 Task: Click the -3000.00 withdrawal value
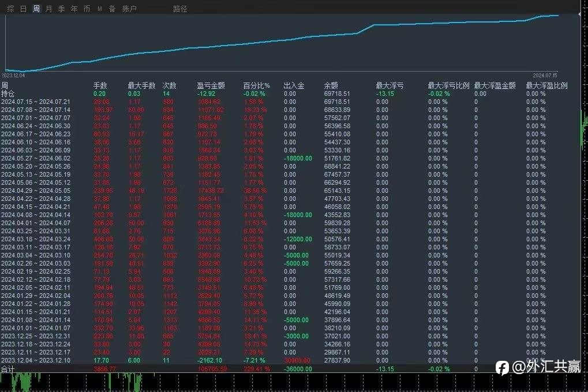click(x=296, y=336)
